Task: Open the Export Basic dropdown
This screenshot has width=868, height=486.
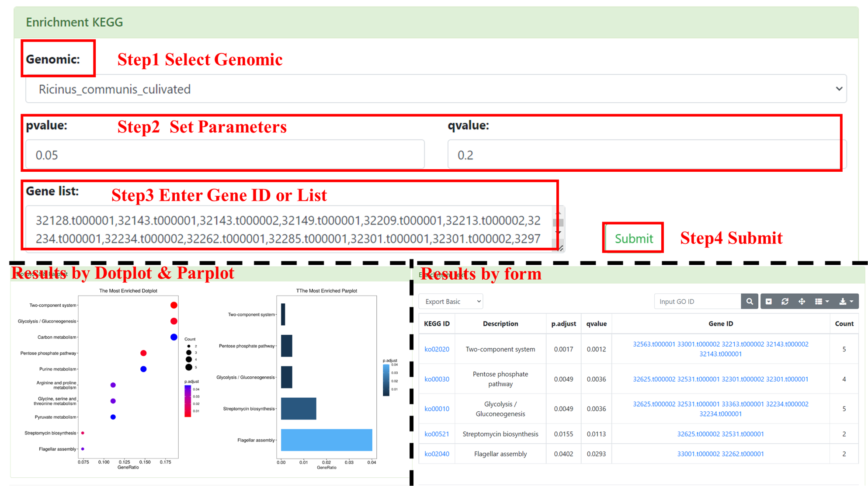Action: point(451,302)
